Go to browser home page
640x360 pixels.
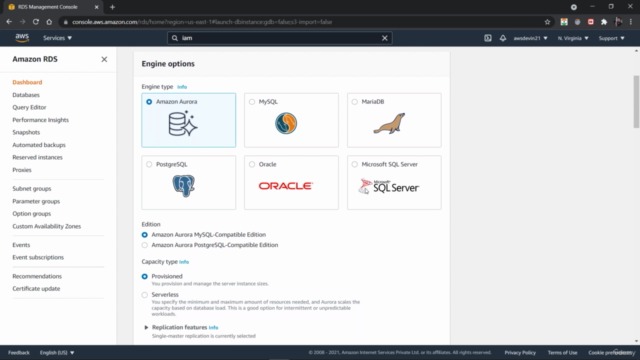click(49, 22)
